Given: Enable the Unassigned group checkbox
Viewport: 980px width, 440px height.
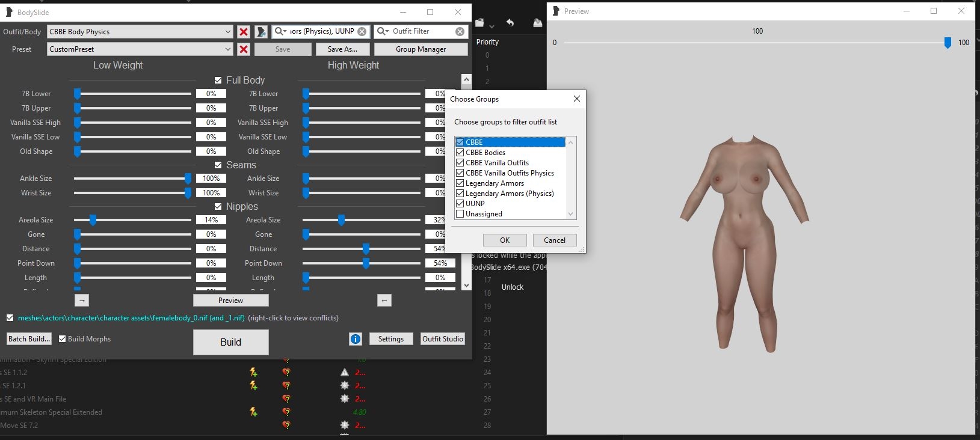Looking at the screenshot, I should (460, 214).
